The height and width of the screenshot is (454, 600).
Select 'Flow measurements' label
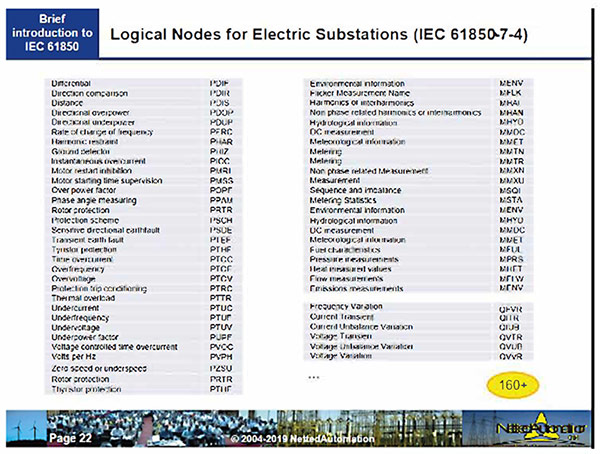click(346, 278)
